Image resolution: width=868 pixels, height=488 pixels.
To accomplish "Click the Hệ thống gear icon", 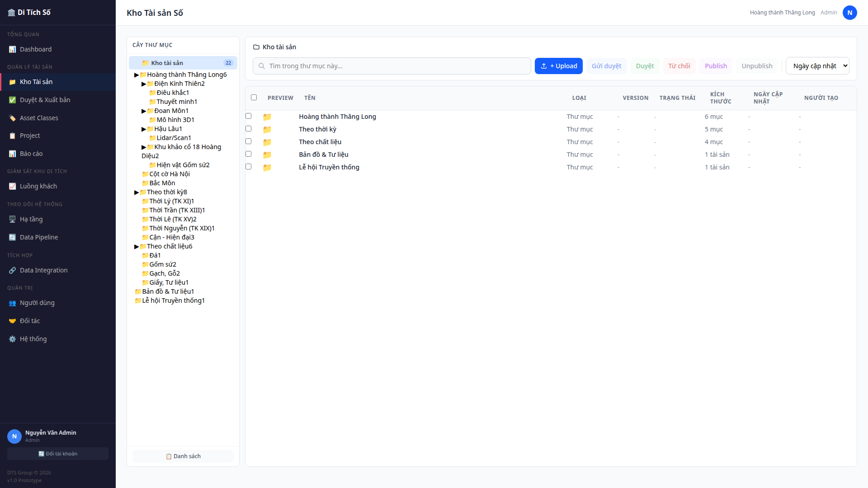I will (12, 339).
